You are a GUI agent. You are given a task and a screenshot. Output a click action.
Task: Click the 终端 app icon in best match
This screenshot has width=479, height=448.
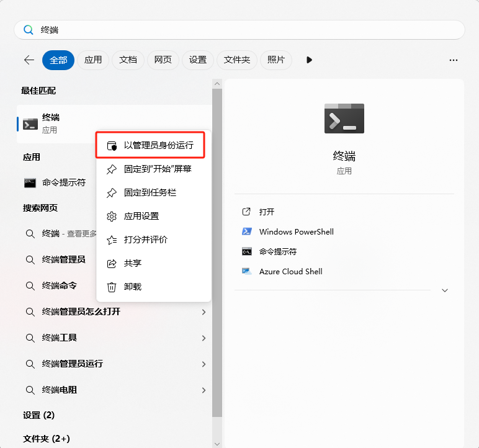tap(30, 123)
